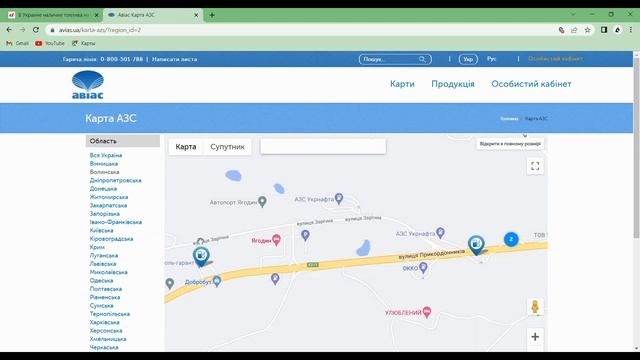The height and width of the screenshot is (360, 640).
Task: Click Відкрити в повному розмірі button
Action: (510, 144)
